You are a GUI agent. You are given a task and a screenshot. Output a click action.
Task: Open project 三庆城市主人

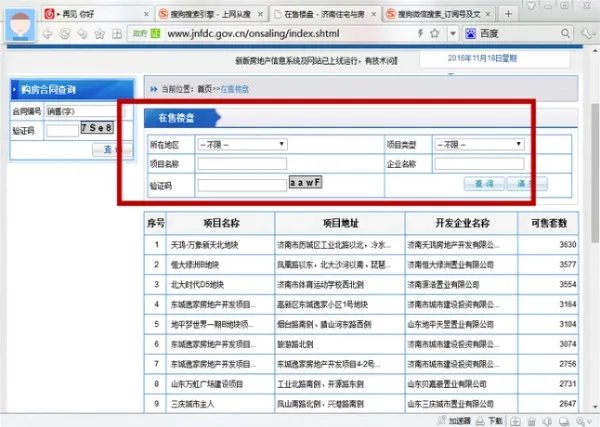pyautogui.click(x=192, y=404)
